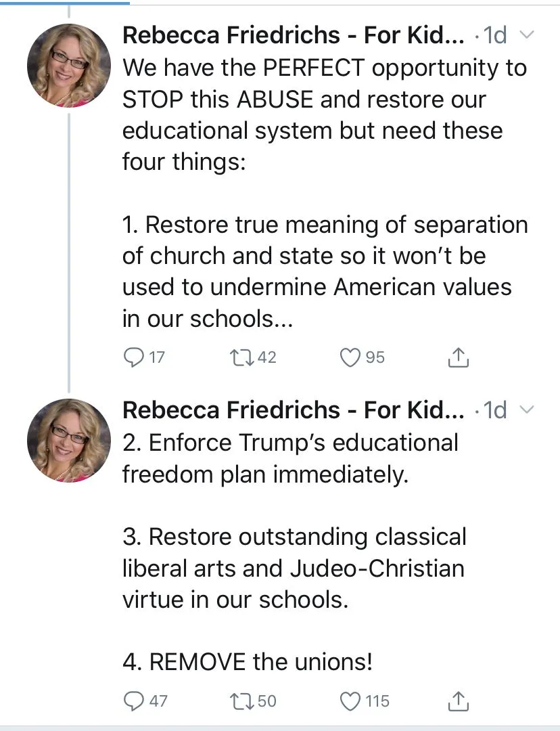Tap the avatar on the second tweet
The image size is (560, 731).
(x=68, y=441)
